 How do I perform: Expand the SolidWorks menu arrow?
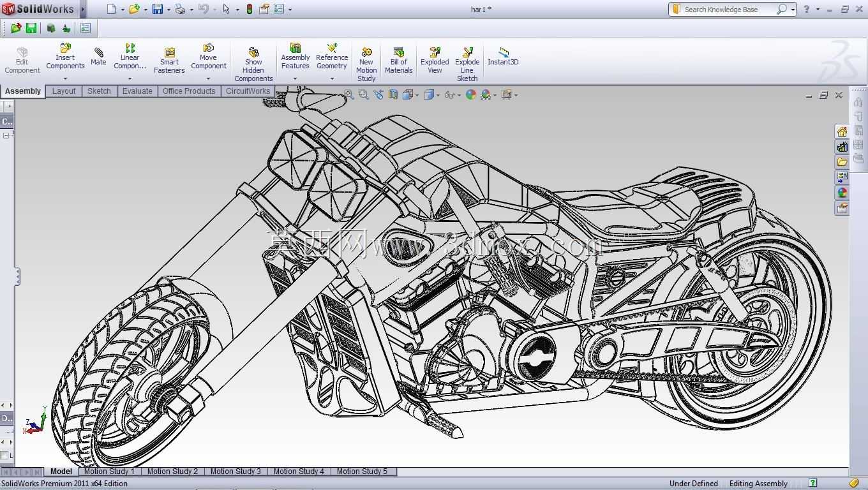82,9
